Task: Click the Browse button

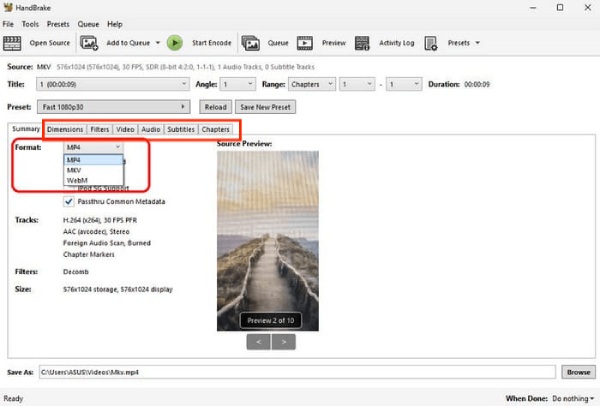Action: click(578, 371)
